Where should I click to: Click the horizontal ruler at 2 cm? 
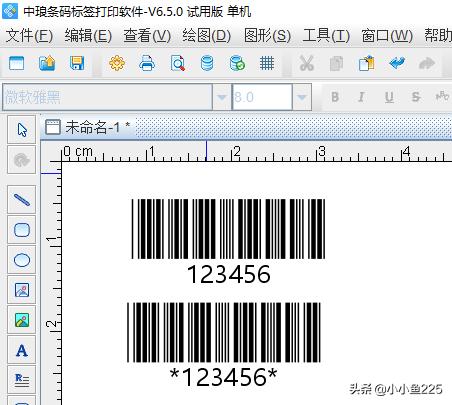236,152
